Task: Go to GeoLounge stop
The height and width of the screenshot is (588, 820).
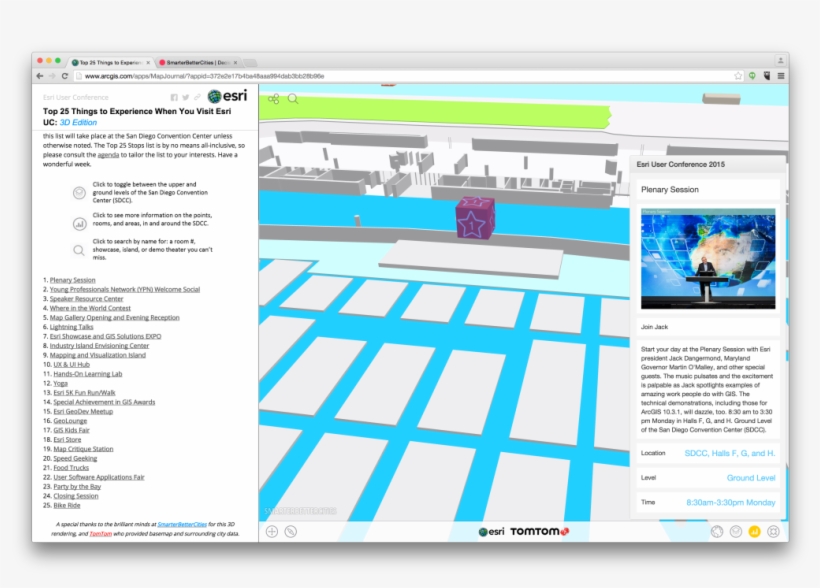Action: click(x=70, y=421)
